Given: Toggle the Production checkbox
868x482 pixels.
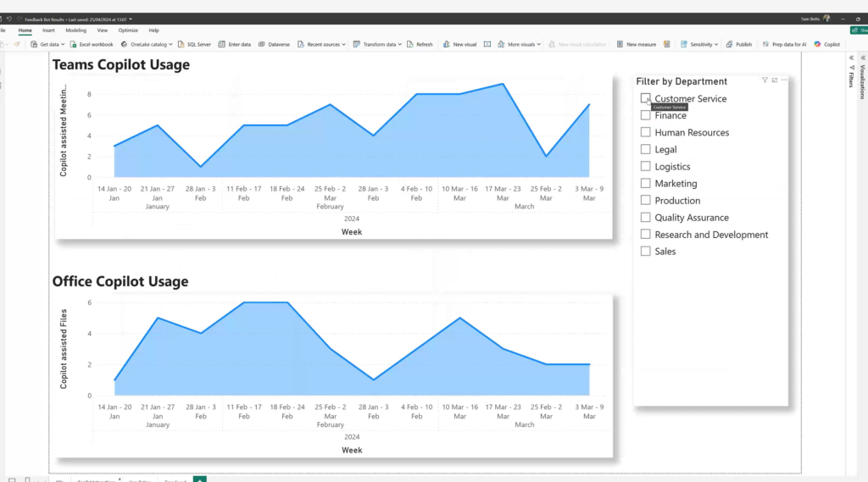Looking at the screenshot, I should coord(645,200).
